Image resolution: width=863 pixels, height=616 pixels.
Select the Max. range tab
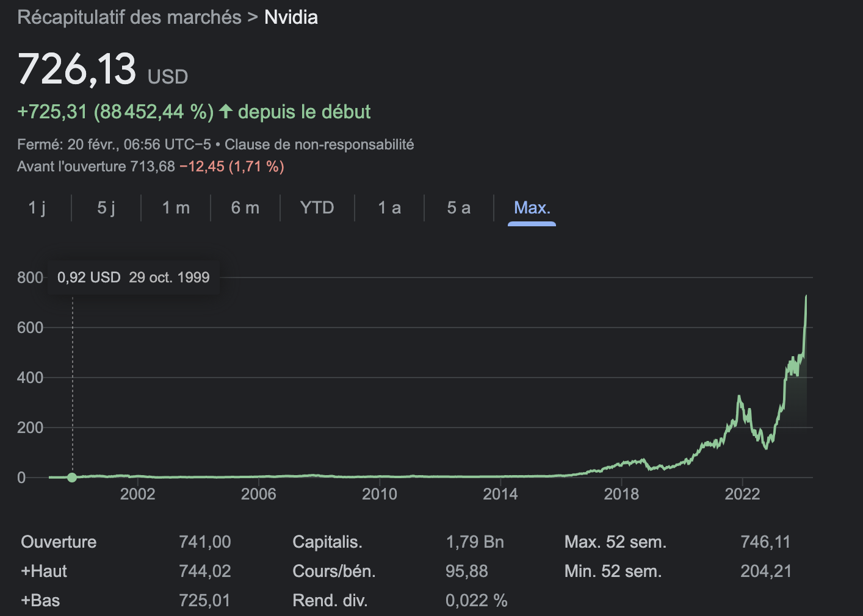532,208
